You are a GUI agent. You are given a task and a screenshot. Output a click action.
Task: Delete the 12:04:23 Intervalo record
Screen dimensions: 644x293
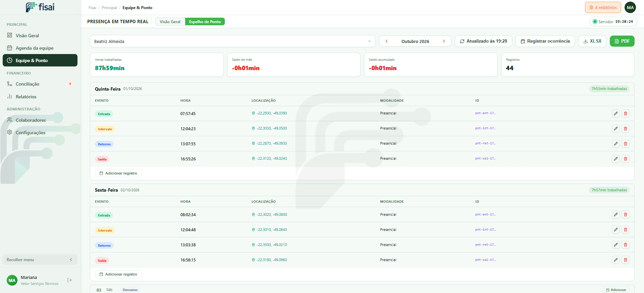[626, 129]
